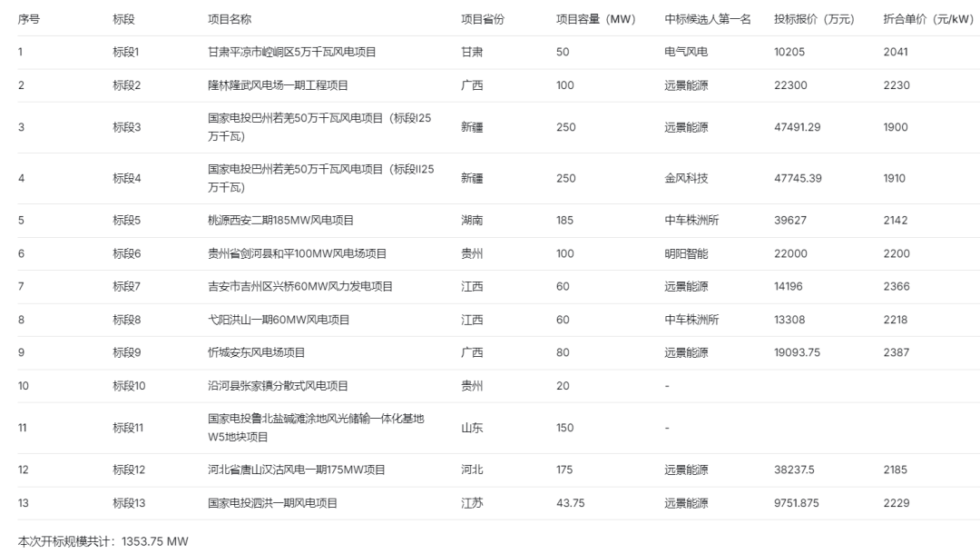Select the 隆林隆武风电场一期工程项目 project name
The width and height of the screenshot is (980, 554).
coord(278,85)
